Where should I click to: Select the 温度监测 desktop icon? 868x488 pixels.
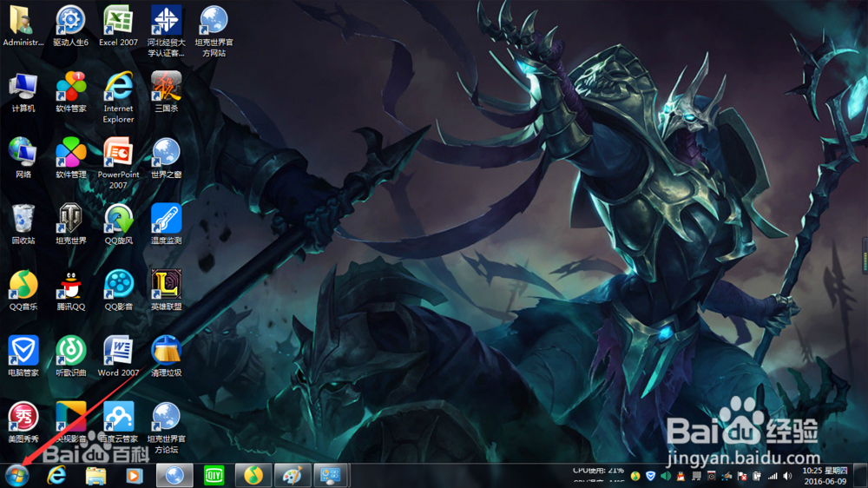pos(166,224)
